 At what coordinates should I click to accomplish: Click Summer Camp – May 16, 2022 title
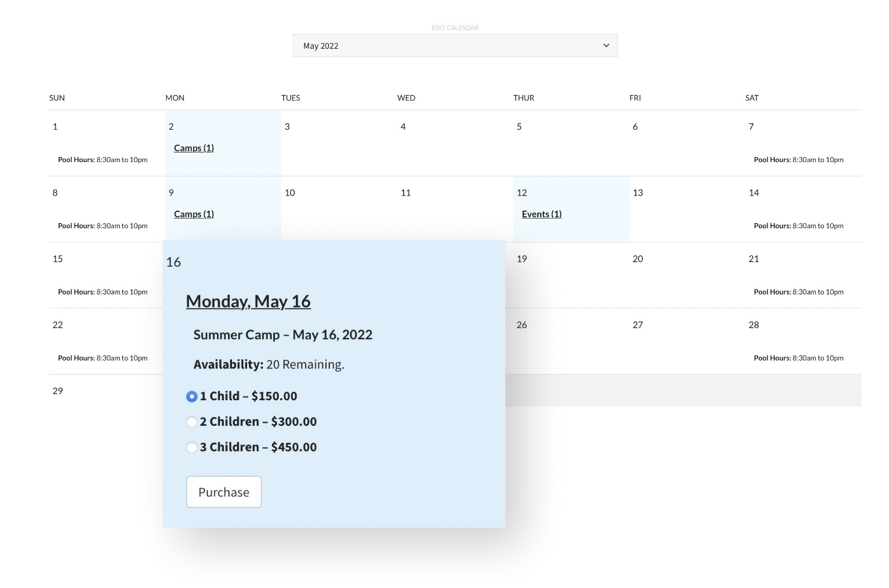pos(282,335)
